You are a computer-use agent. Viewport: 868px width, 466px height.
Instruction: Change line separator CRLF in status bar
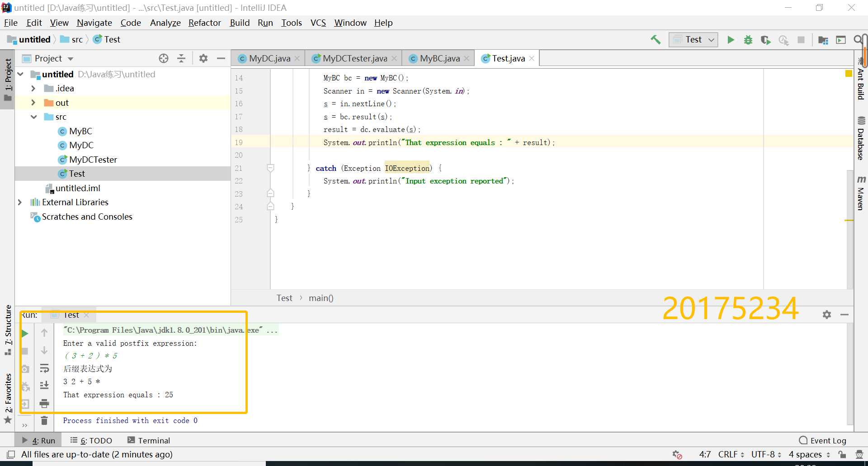pyautogui.click(x=731, y=454)
